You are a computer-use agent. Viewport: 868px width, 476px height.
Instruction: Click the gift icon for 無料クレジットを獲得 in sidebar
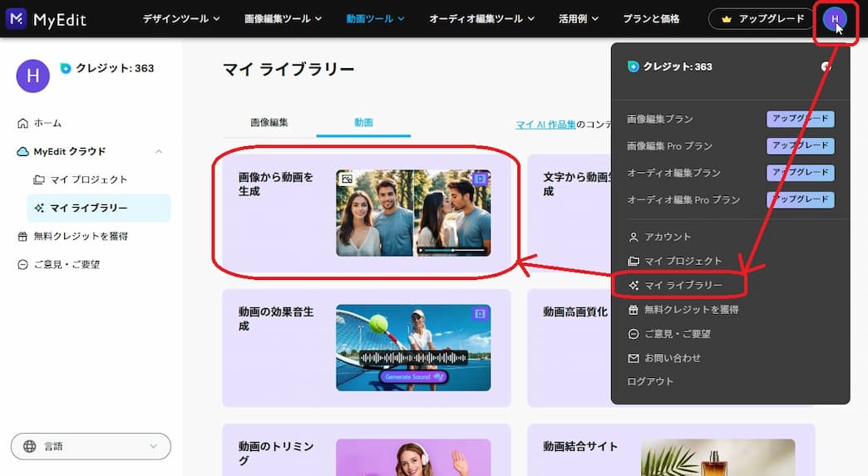tap(22, 236)
